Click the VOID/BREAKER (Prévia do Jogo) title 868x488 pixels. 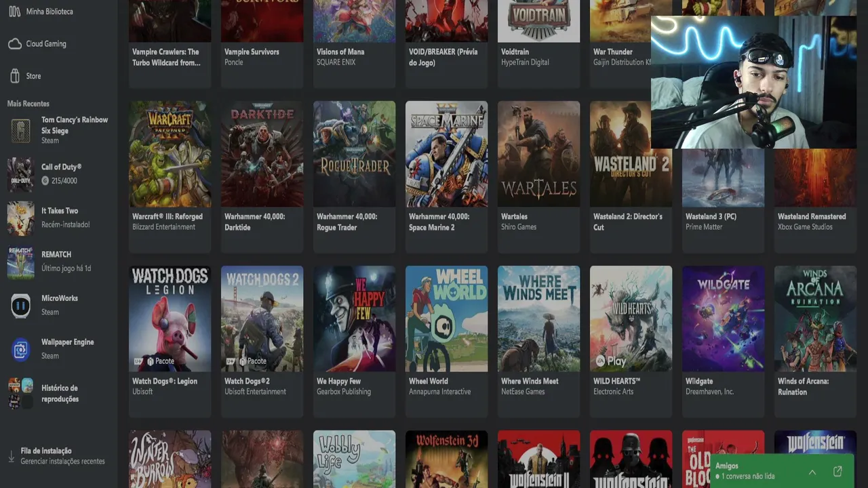[x=443, y=57]
